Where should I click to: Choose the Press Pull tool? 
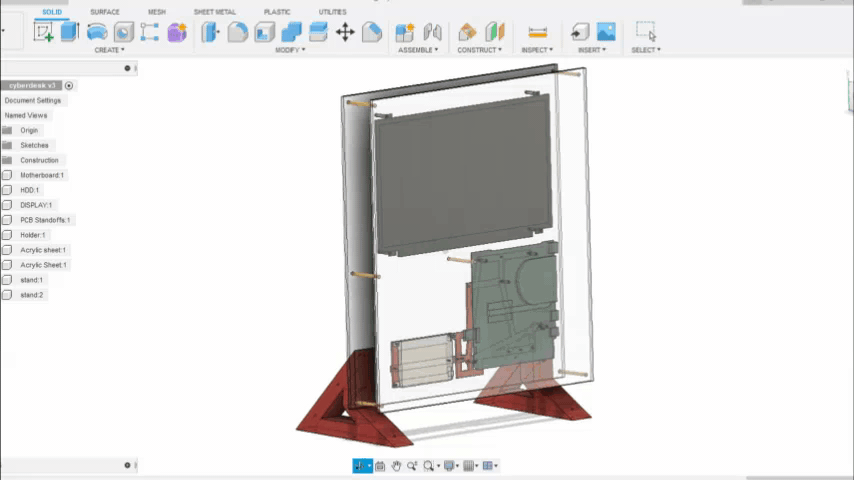click(x=211, y=32)
